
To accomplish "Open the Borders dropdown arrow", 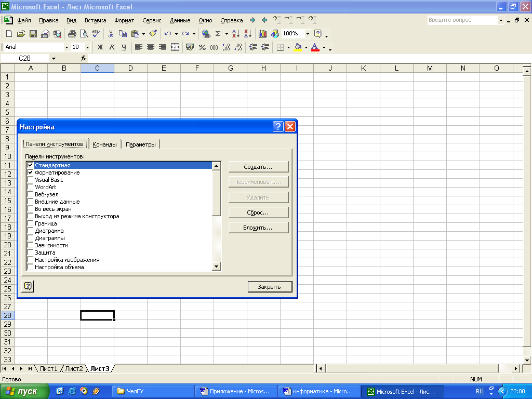I will tap(289, 47).
